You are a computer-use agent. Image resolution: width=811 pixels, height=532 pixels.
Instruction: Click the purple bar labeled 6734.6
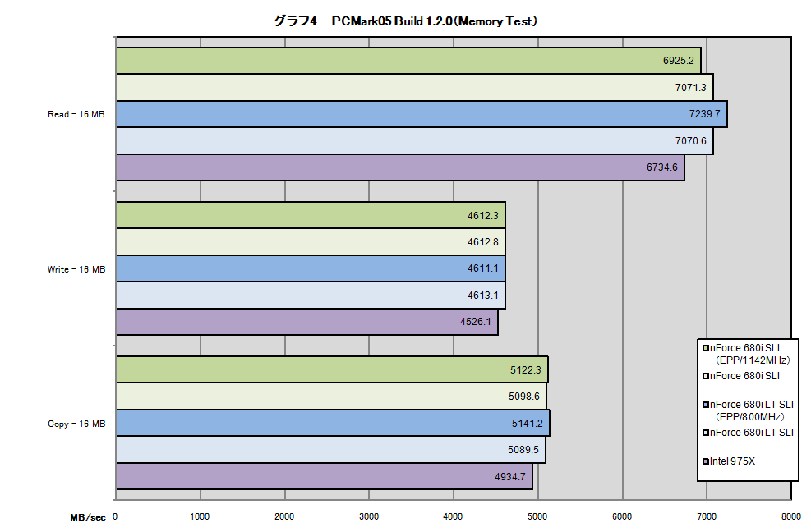(x=400, y=167)
